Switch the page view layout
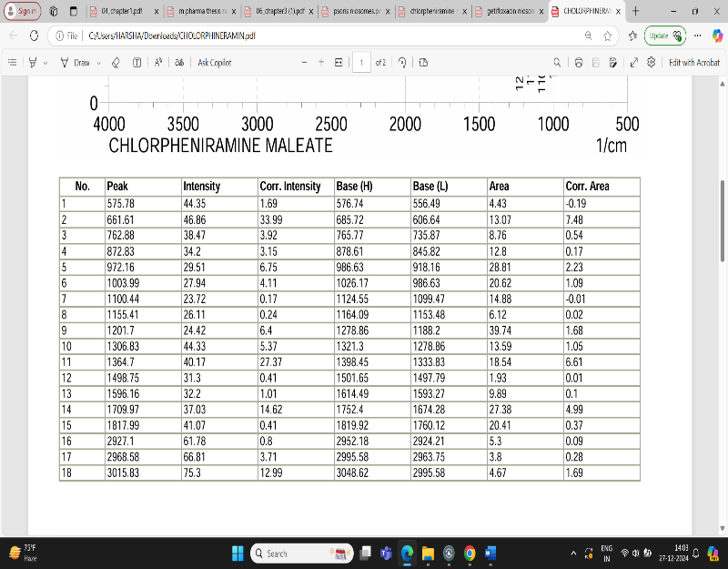This screenshot has height=569, width=728. [x=423, y=62]
